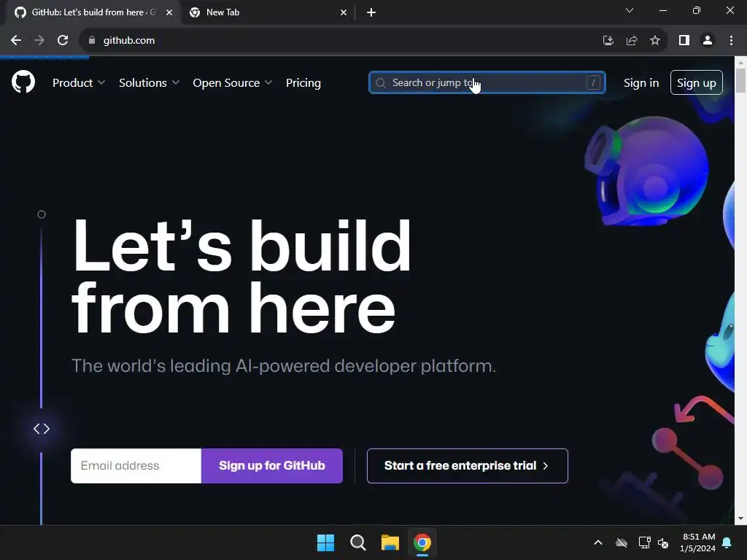The height and width of the screenshot is (560, 747).
Task: Open the browser side panel
Action: click(684, 41)
